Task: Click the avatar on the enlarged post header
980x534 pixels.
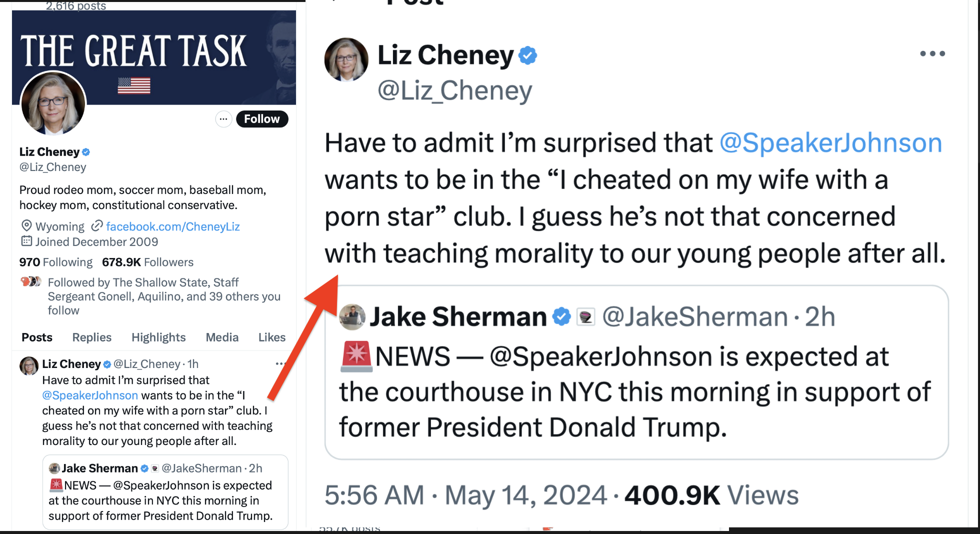Action: [x=346, y=59]
